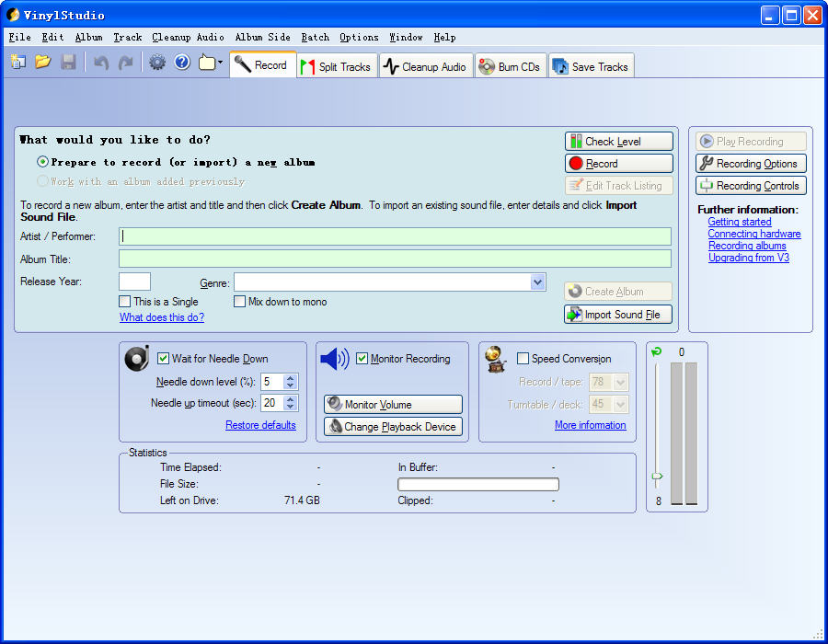Select the Record tab
828x644 pixels.
(x=262, y=65)
